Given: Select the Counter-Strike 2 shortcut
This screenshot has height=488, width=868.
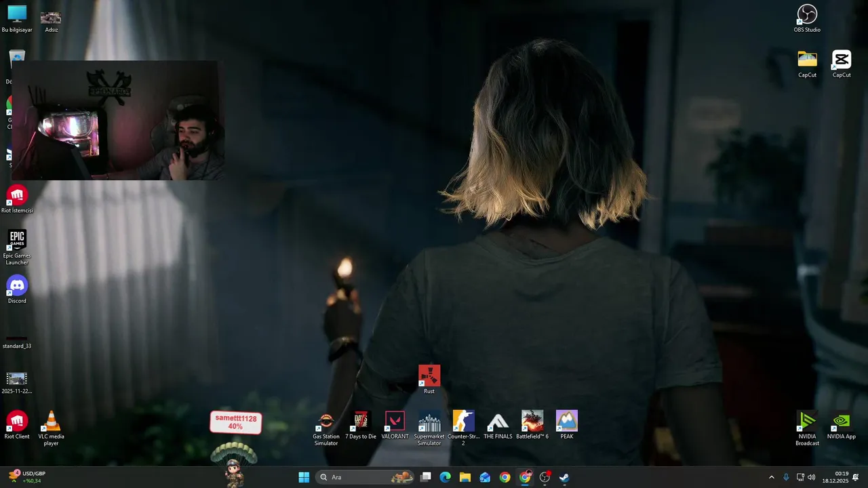Looking at the screenshot, I should 464,428.
